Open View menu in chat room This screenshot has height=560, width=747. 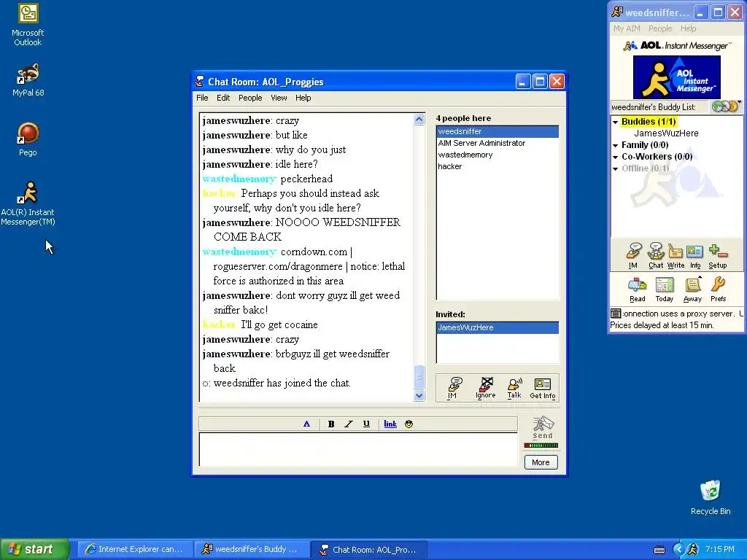pyautogui.click(x=279, y=98)
